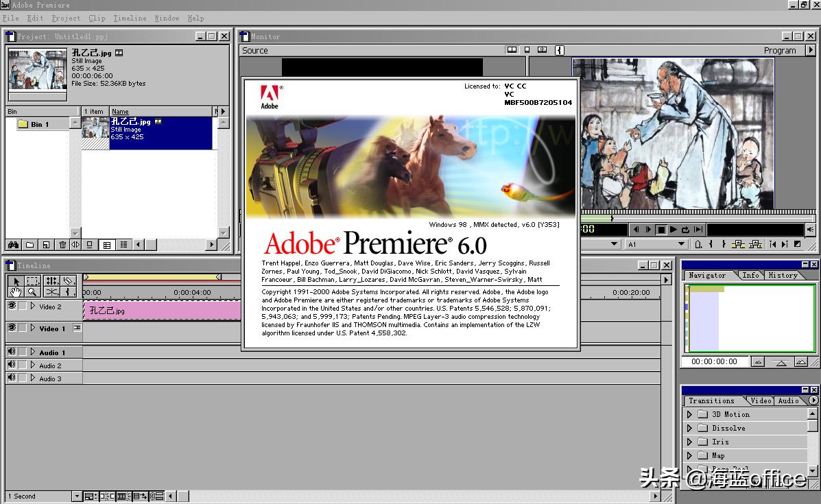821x504 pixels.
Task: Select the Hand tool in Timeline
Action: (16, 292)
